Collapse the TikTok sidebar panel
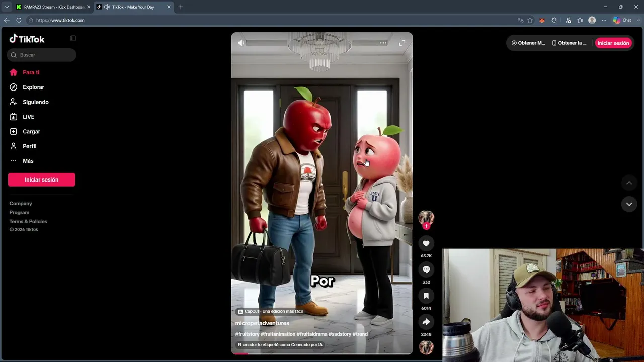This screenshot has width=644, height=362. tap(73, 38)
